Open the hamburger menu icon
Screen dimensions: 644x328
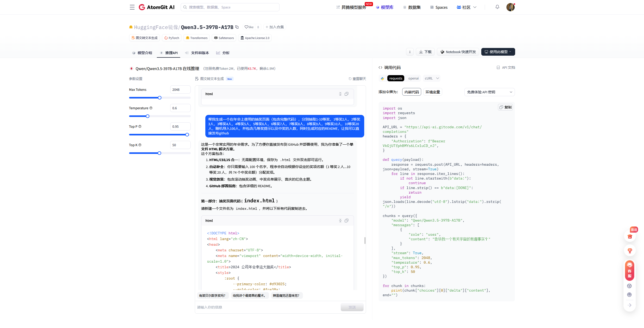pos(132,7)
